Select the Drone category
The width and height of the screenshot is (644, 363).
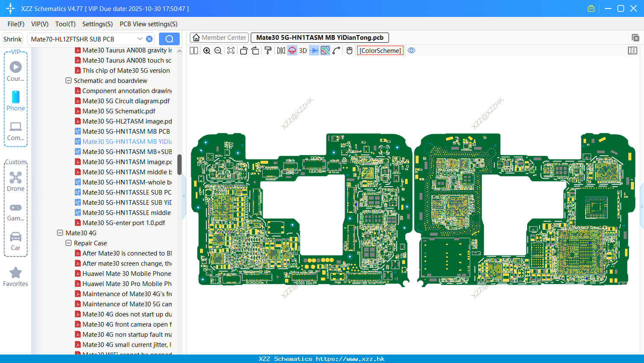point(16,181)
